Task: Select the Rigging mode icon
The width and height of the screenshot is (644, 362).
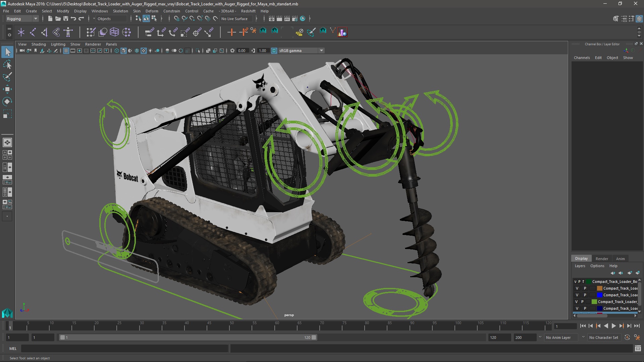Action: (21, 18)
